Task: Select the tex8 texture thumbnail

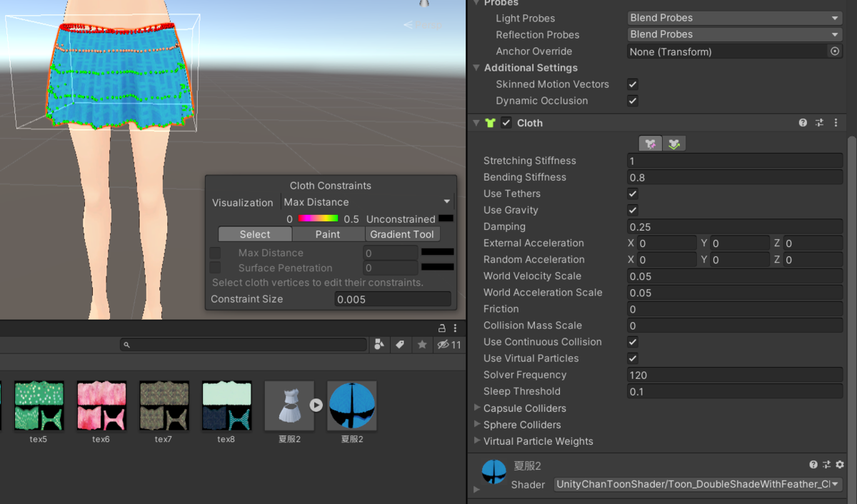Action: (x=226, y=405)
